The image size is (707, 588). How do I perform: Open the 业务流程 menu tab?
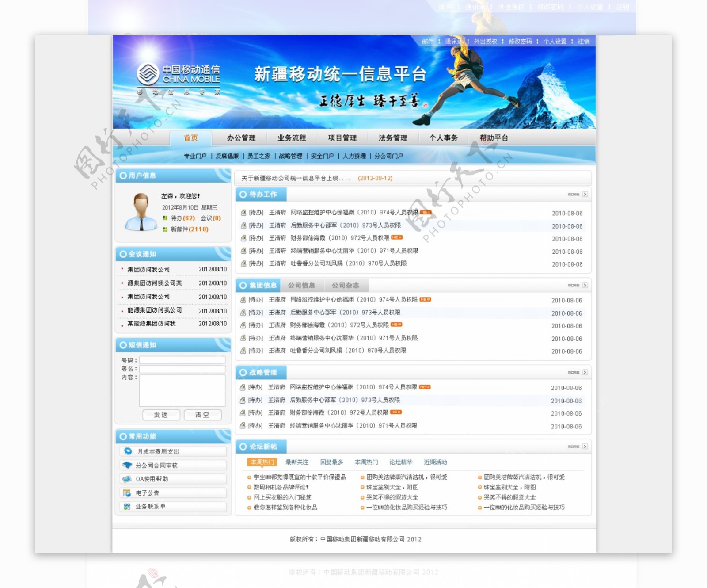[292, 138]
